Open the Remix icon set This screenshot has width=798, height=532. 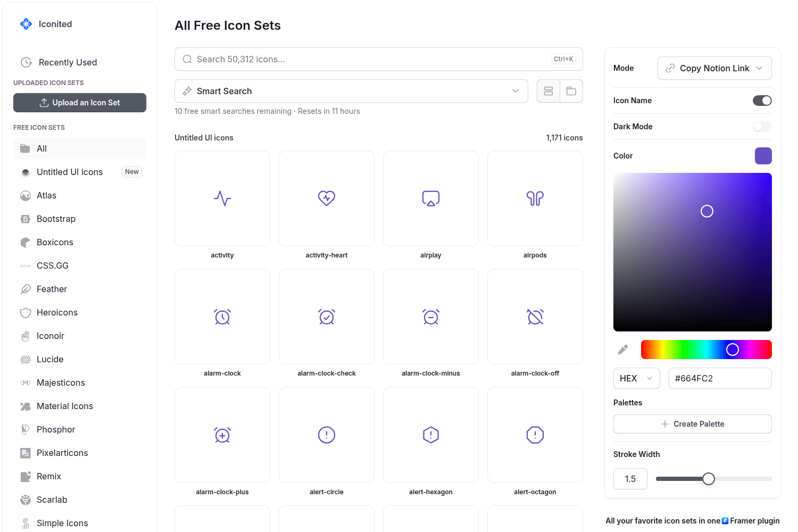click(80, 476)
